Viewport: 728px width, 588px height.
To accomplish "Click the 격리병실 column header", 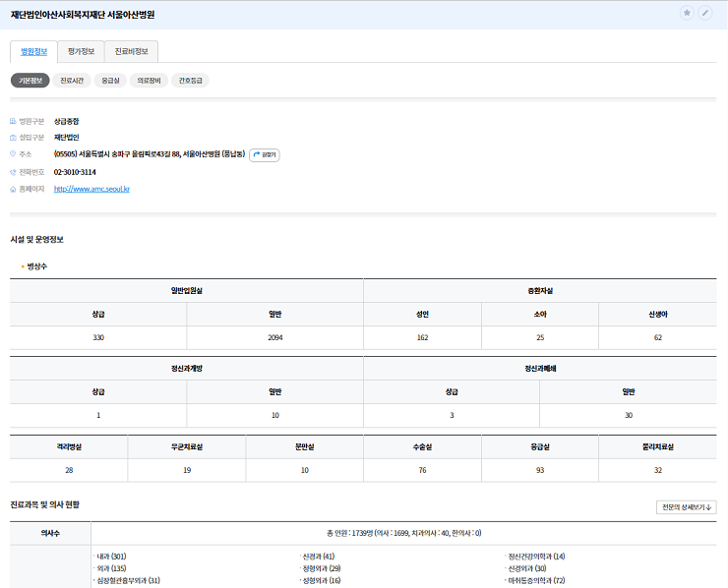I will tap(69, 447).
